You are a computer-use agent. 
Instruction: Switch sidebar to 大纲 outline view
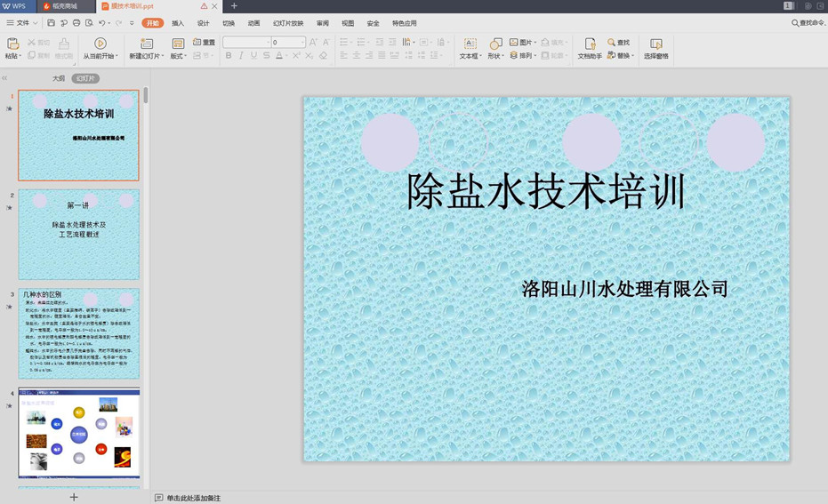pyautogui.click(x=59, y=78)
